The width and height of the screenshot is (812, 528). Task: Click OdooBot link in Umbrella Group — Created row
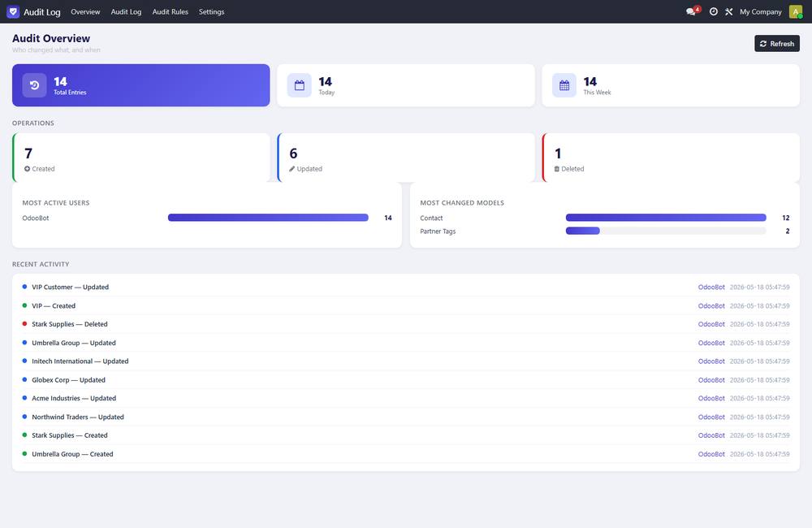point(711,454)
